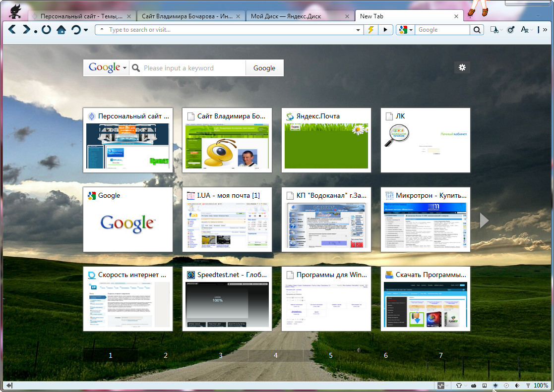Expand the address bar history dropdown
Screen dimensions: 554x392
click(x=359, y=30)
